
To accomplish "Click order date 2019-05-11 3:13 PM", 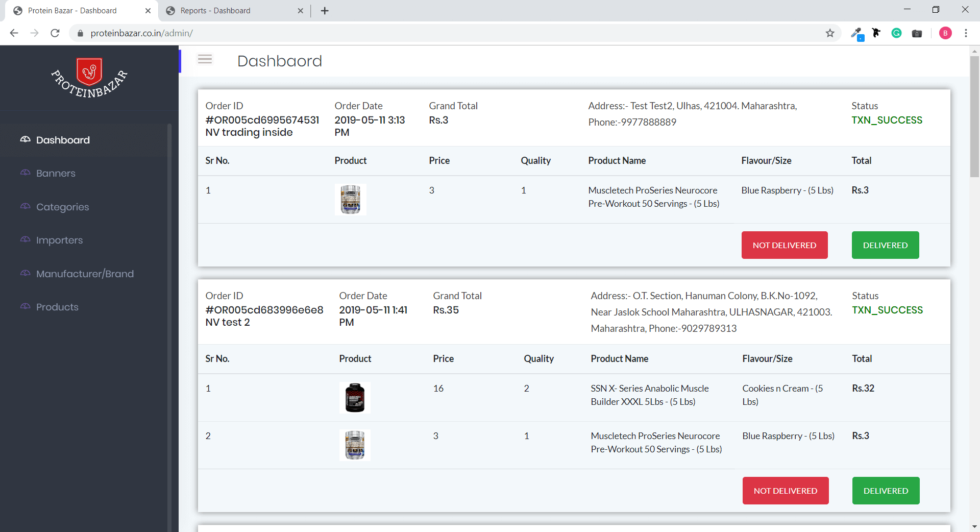I will [x=370, y=126].
